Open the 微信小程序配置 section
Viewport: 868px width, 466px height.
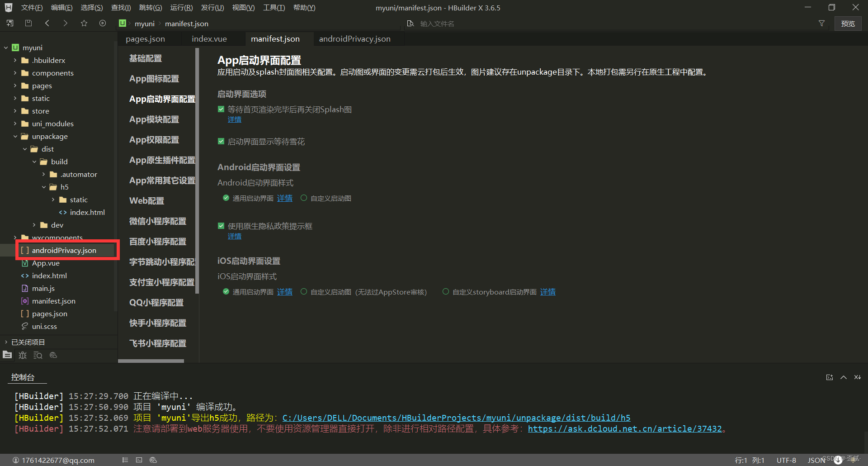pyautogui.click(x=158, y=221)
